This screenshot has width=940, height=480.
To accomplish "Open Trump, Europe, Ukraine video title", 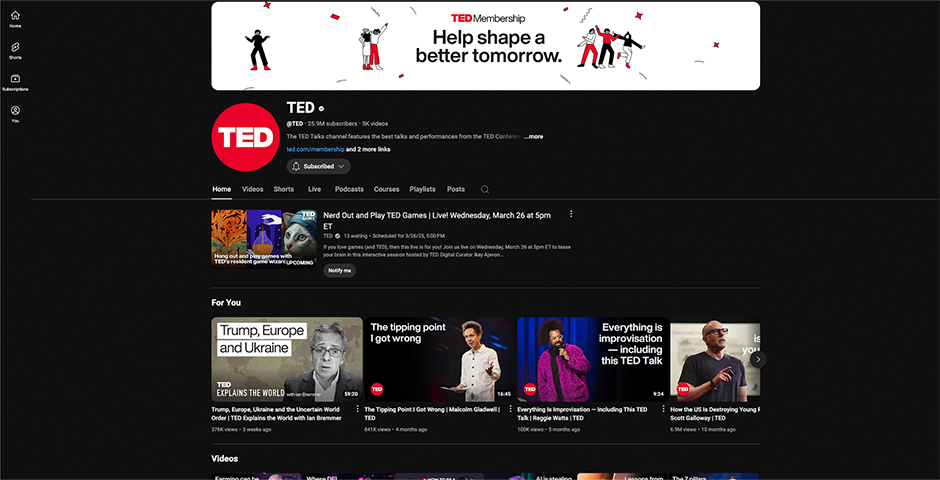I will (x=277, y=413).
